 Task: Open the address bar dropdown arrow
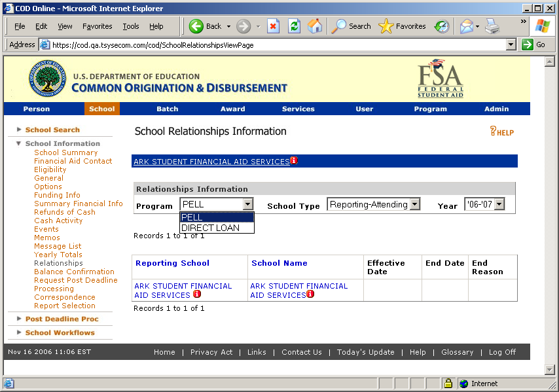click(x=511, y=45)
